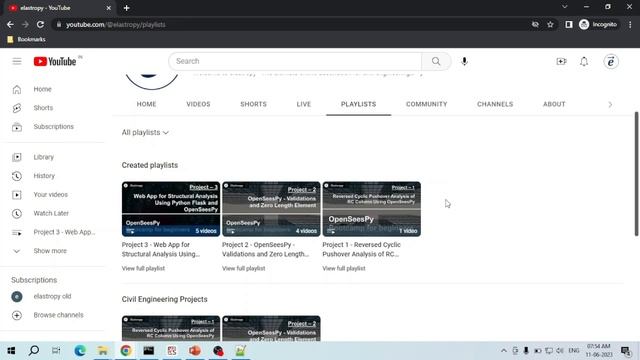Click Project 3 - Web App playlist title

click(x=161, y=249)
